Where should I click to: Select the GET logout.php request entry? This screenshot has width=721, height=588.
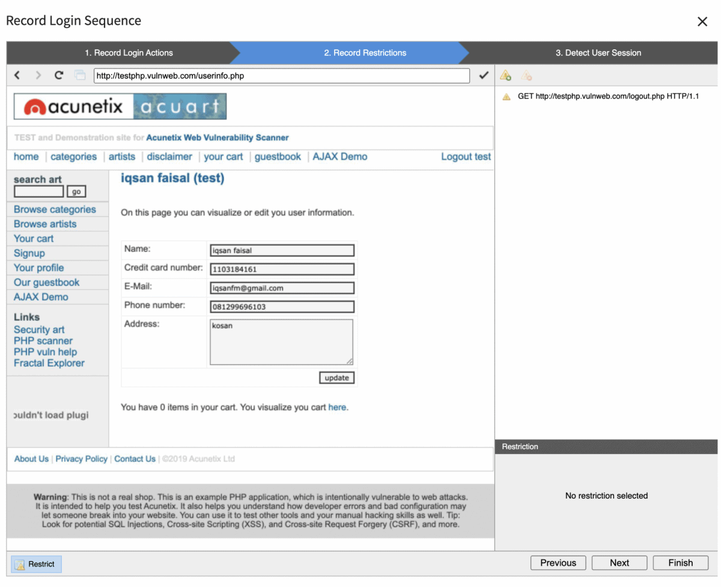tap(606, 96)
